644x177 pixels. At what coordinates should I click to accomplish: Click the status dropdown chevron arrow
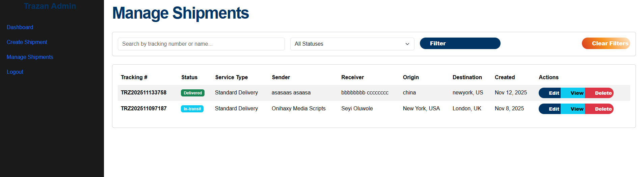[x=407, y=44]
